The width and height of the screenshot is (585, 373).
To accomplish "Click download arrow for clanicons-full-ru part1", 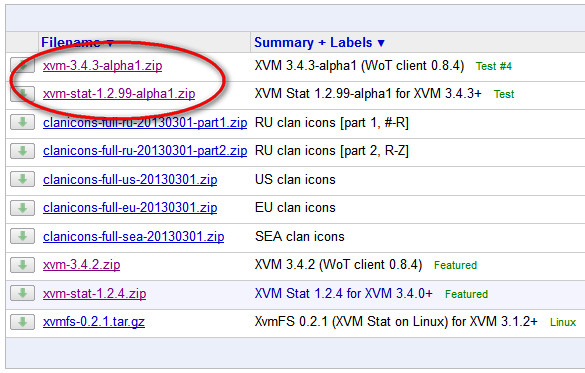I will pyautogui.click(x=22, y=122).
